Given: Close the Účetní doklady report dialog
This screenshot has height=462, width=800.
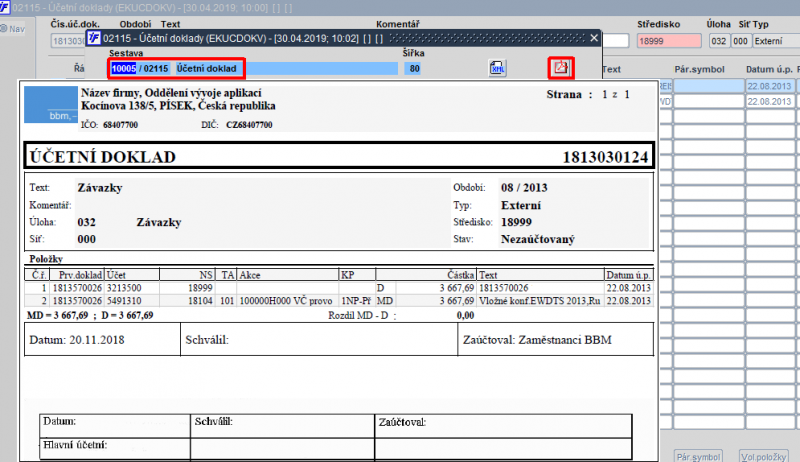Looking at the screenshot, I should coord(593,38).
